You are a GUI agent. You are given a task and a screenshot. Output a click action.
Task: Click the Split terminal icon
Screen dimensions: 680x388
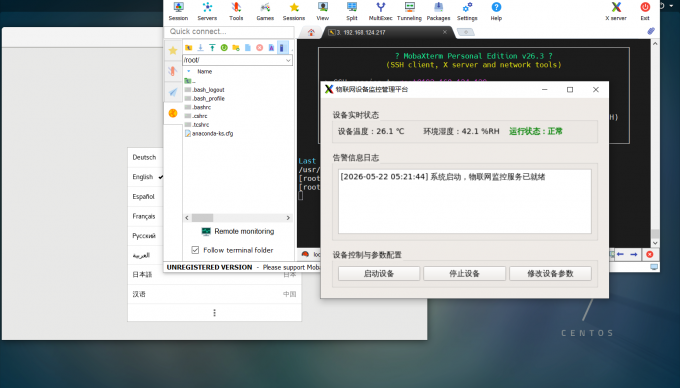(x=352, y=11)
